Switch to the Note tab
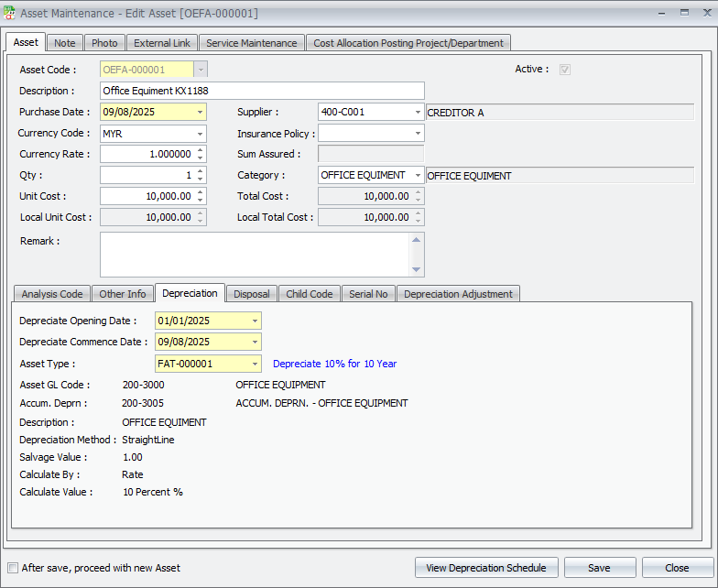 [x=64, y=43]
